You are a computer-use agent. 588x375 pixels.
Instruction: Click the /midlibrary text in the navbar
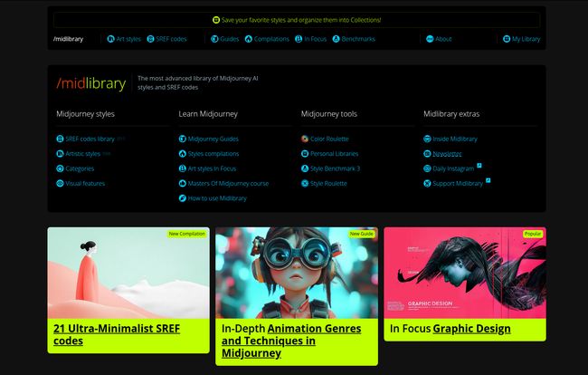[x=68, y=39]
